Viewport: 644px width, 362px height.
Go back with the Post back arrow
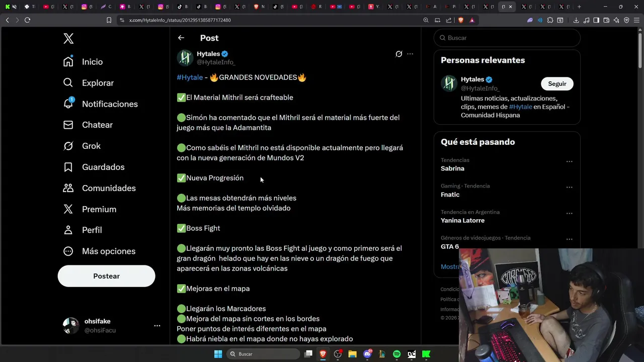click(181, 38)
